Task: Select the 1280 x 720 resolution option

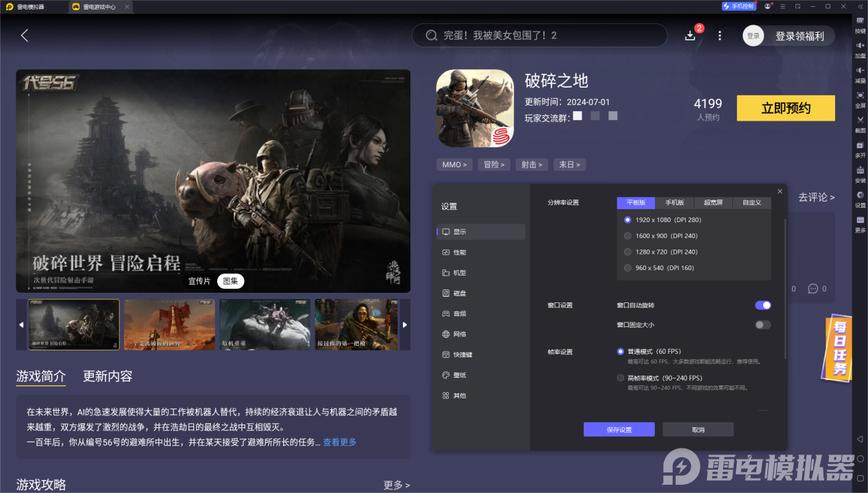Action: (x=628, y=252)
